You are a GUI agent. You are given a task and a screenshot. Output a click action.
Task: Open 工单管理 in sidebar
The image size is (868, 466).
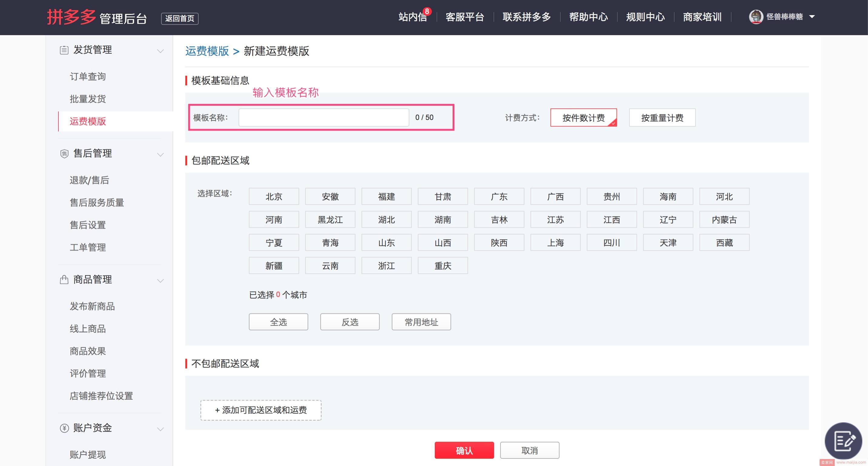[x=87, y=247]
